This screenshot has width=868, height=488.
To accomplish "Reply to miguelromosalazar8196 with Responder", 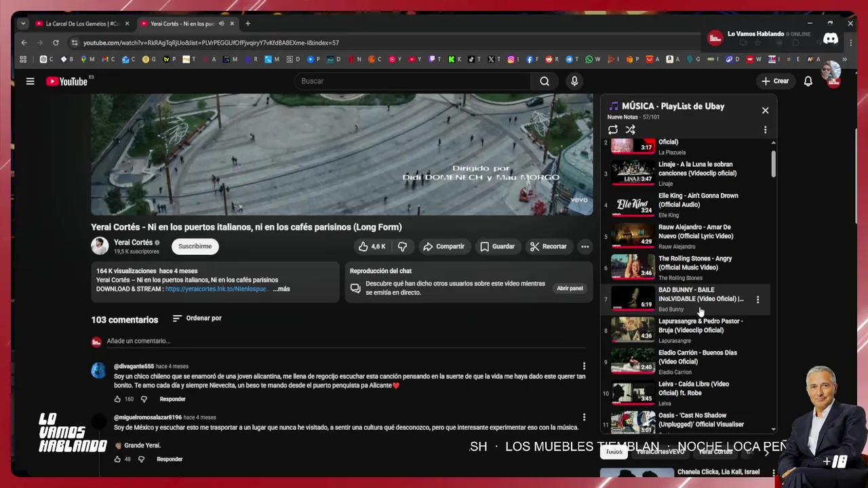I will pos(170,459).
